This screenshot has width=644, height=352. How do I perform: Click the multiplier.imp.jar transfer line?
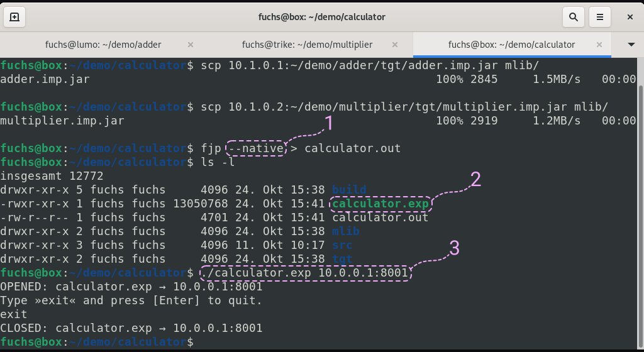click(318, 120)
